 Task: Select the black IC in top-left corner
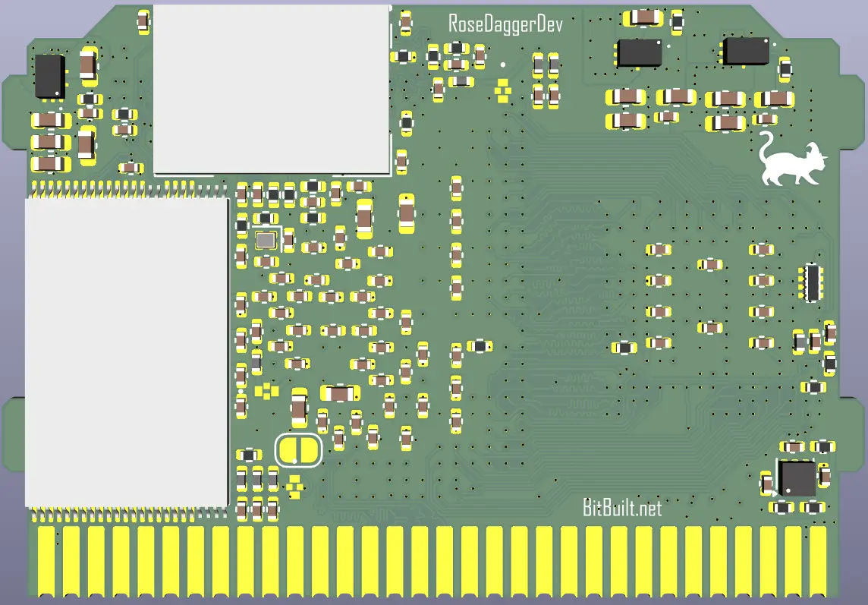(x=50, y=77)
